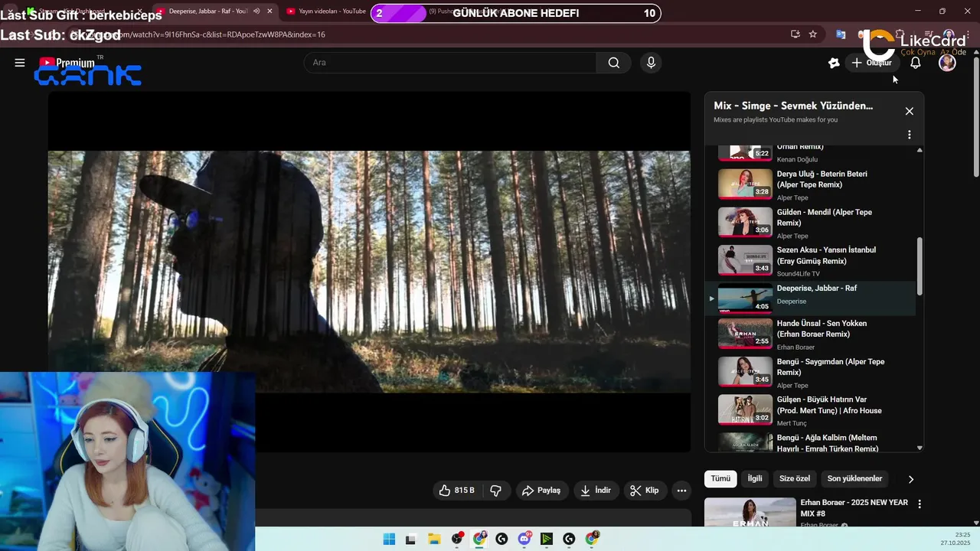Image resolution: width=980 pixels, height=551 pixels.
Task: Dislike the video with thumbs-down
Action: [x=495, y=491]
